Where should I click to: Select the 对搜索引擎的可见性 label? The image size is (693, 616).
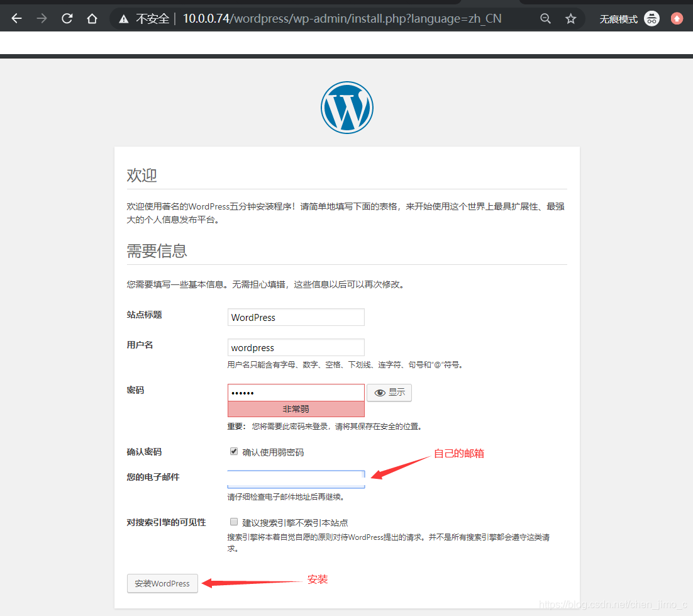point(166,522)
